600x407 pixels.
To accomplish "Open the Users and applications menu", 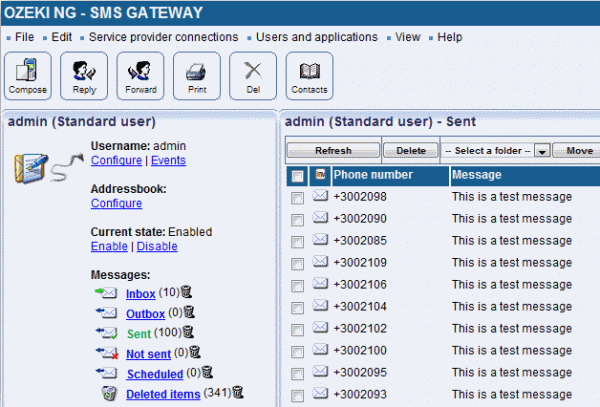I will (316, 37).
